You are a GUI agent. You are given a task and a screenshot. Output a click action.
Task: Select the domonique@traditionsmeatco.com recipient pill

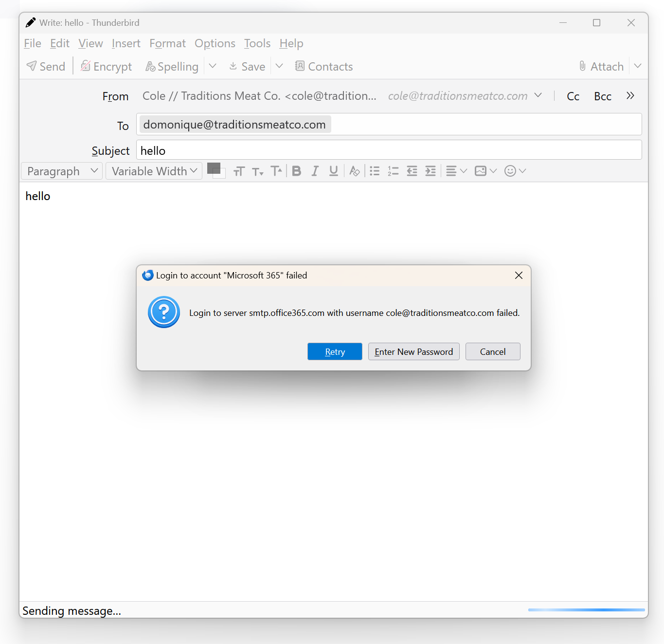235,125
